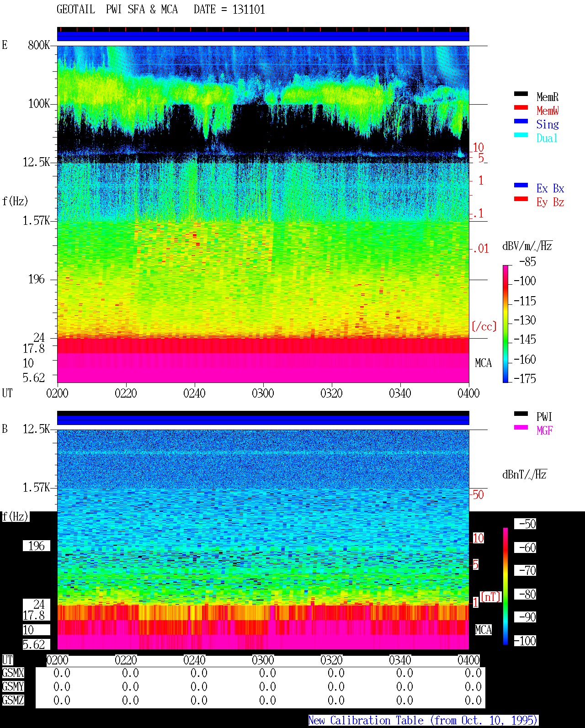
Task: Click the black PWI legend swatch
Action: click(521, 414)
